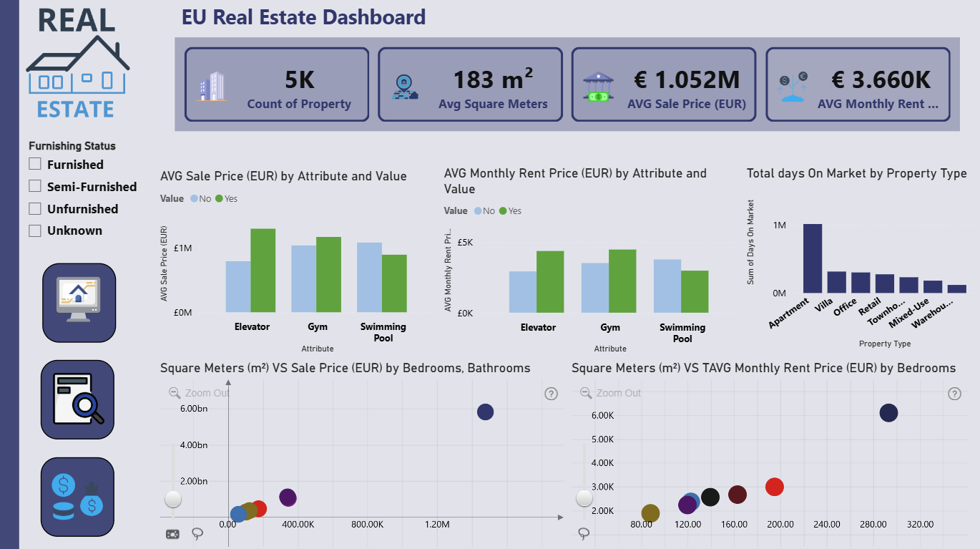Viewport: 980px width, 549px height.
Task: Click the zoom slider handle in Monthly Rent scatter chart
Action: [584, 497]
